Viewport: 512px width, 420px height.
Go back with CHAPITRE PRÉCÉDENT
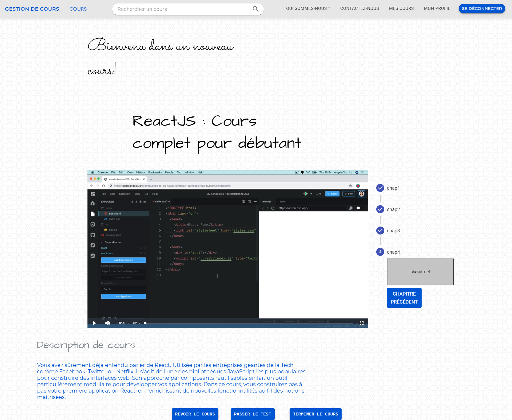404,298
